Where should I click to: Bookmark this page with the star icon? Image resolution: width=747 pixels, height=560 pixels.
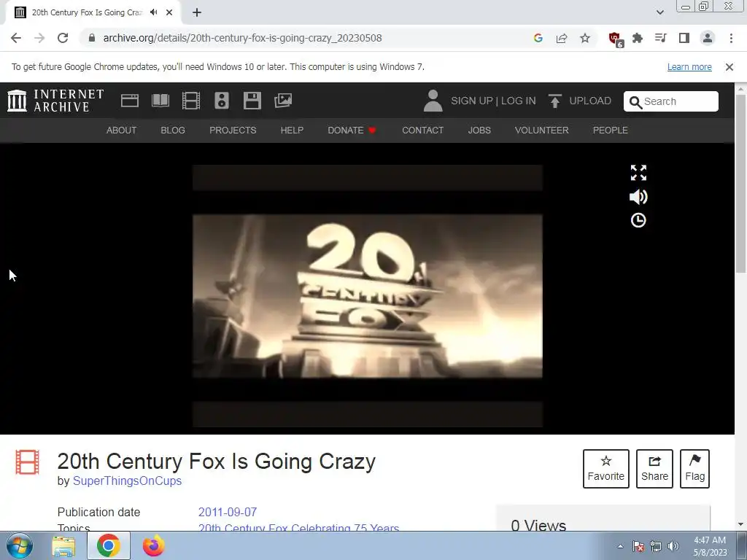(585, 38)
